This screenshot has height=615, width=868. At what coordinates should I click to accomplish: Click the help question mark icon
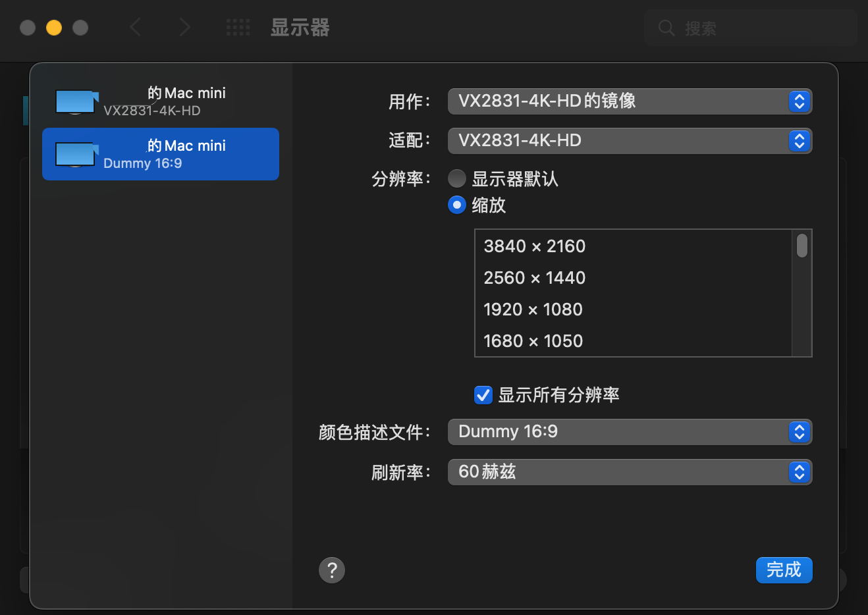tap(332, 570)
